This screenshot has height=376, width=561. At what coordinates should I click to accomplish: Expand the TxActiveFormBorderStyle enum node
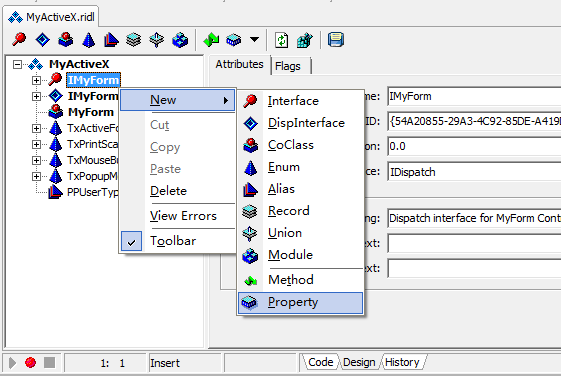(36, 128)
